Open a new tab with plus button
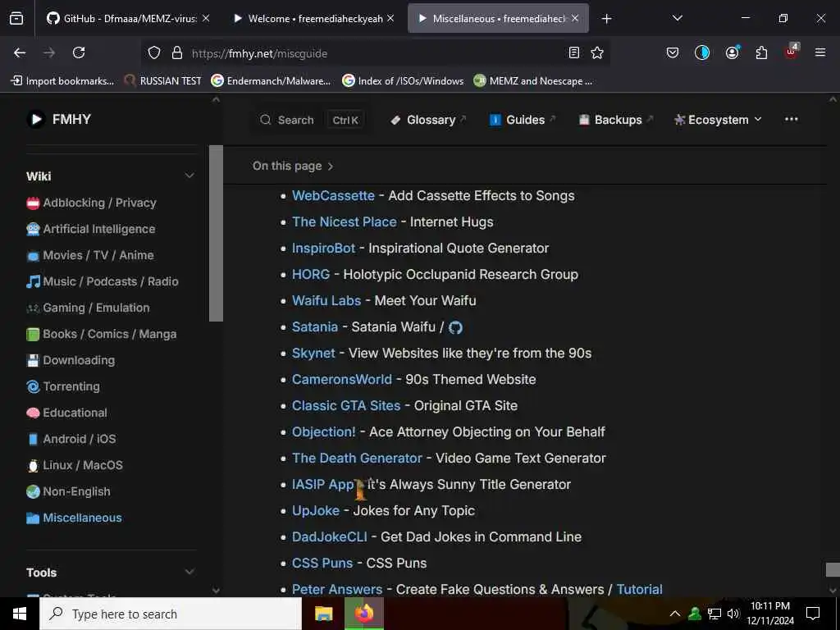The image size is (840, 630). 606,19
